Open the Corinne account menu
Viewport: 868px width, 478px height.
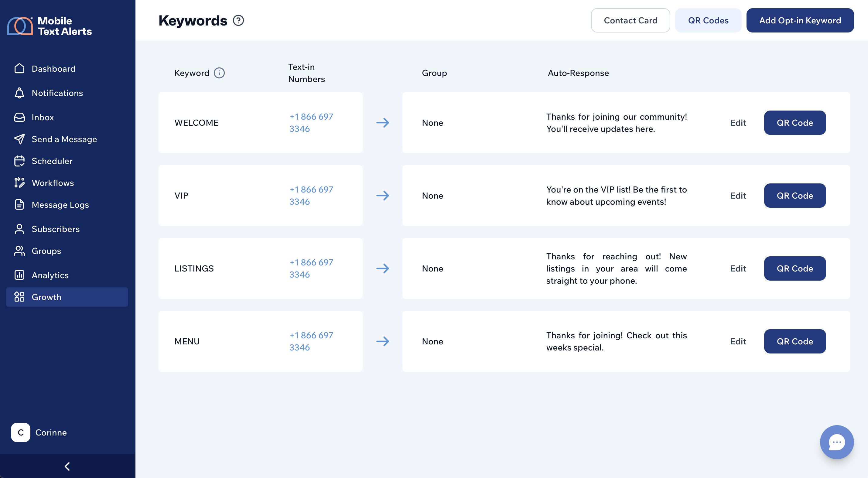point(39,432)
